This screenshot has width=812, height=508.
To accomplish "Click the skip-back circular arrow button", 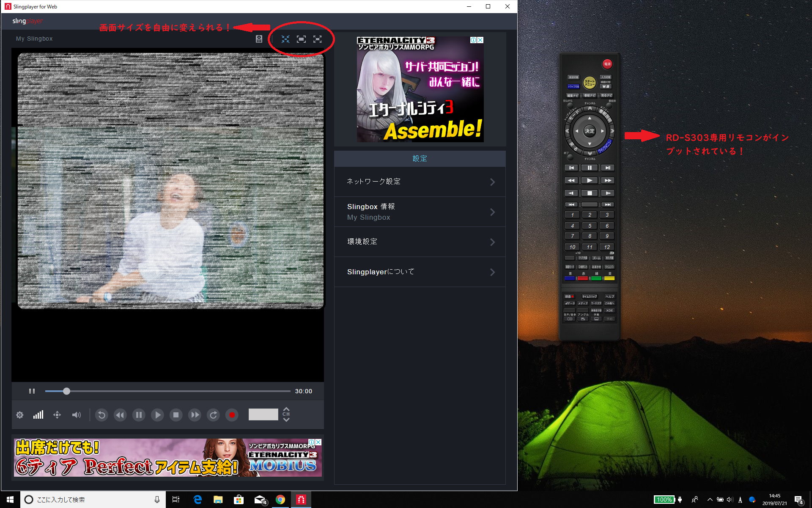I will click(101, 415).
